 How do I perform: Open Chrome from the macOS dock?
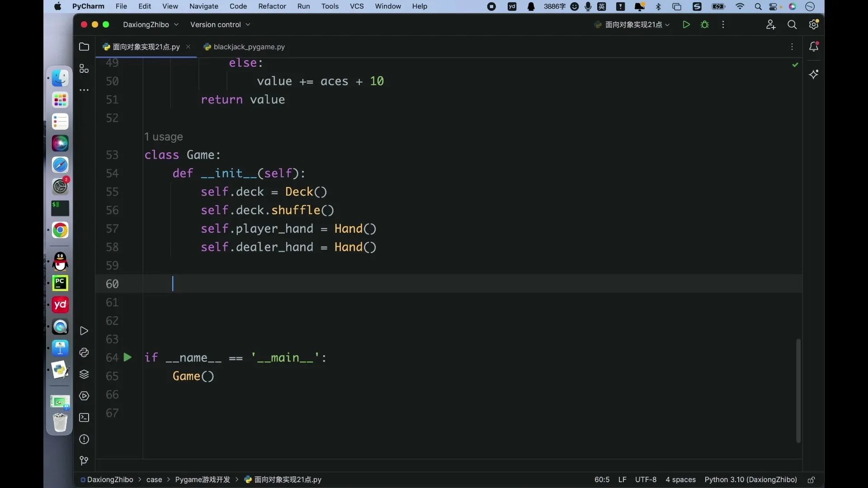pyautogui.click(x=60, y=230)
